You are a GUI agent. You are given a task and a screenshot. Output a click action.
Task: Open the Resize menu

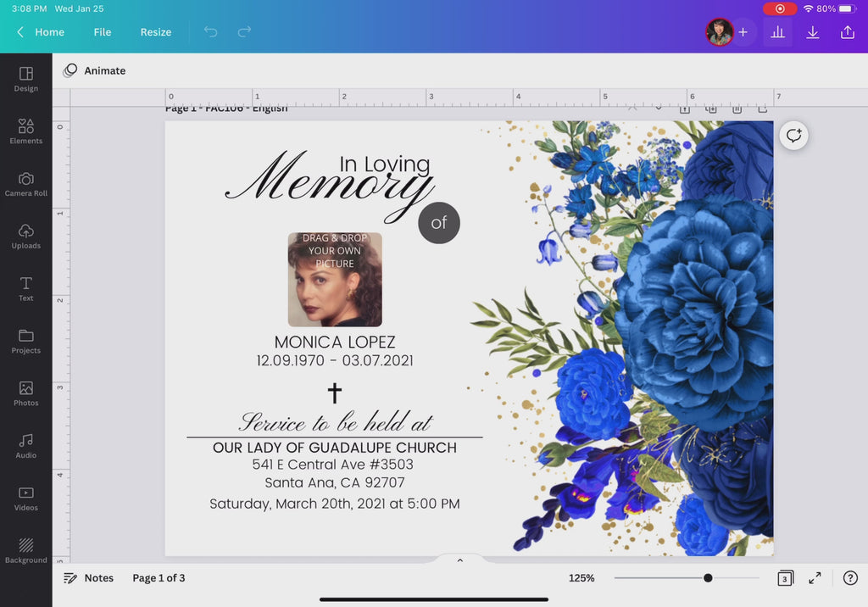coord(156,32)
